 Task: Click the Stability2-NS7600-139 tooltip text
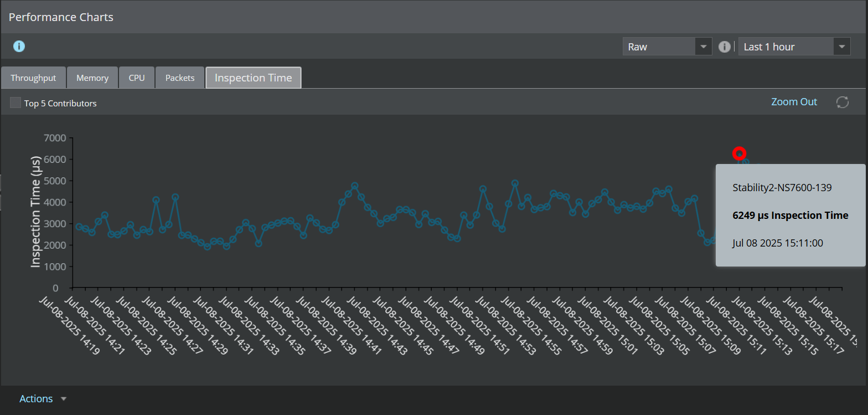(x=782, y=188)
